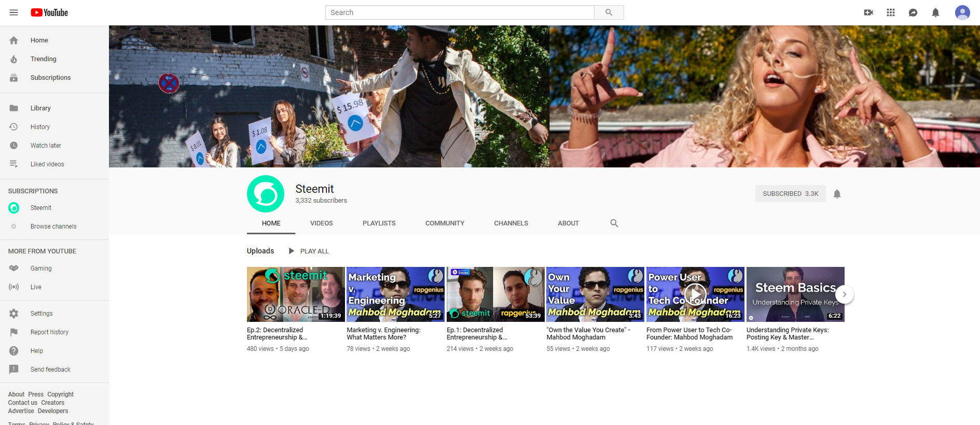
Task: Open title "Own the Value You Create"
Action: pos(588,334)
